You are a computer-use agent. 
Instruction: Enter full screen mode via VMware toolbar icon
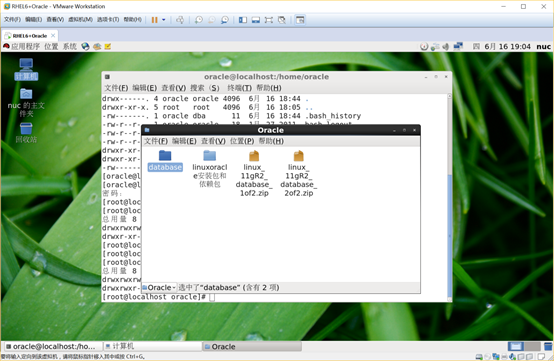[269, 20]
